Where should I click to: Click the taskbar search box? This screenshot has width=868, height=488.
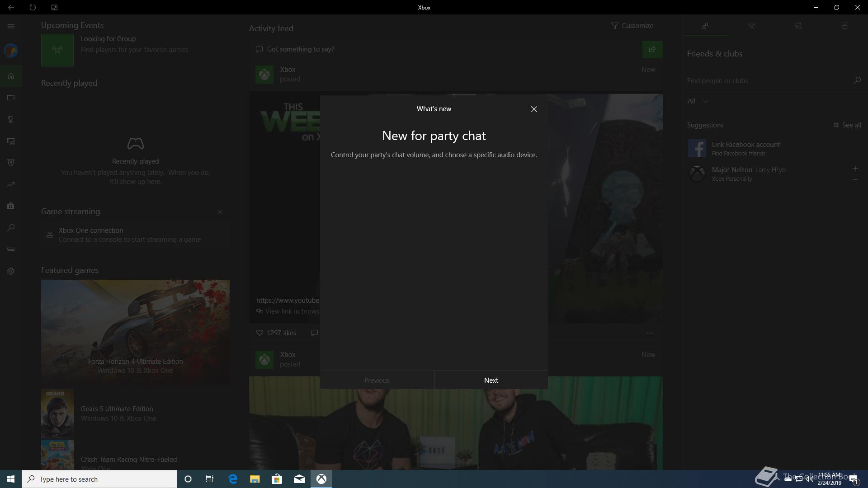[99, 479]
